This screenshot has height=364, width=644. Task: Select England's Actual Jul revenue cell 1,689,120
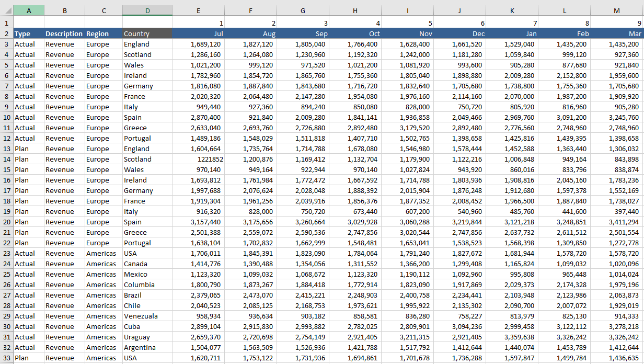199,44
